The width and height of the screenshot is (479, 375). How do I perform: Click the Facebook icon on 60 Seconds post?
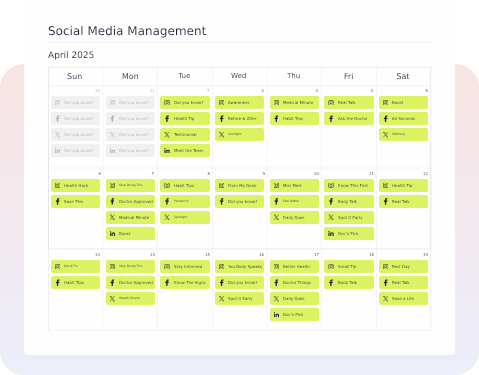(386, 119)
